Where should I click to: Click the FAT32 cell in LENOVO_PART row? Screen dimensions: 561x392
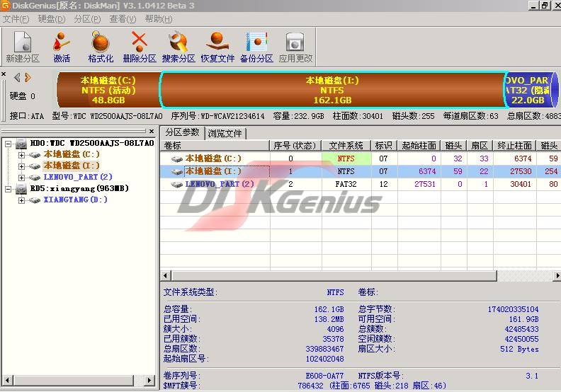coord(346,184)
